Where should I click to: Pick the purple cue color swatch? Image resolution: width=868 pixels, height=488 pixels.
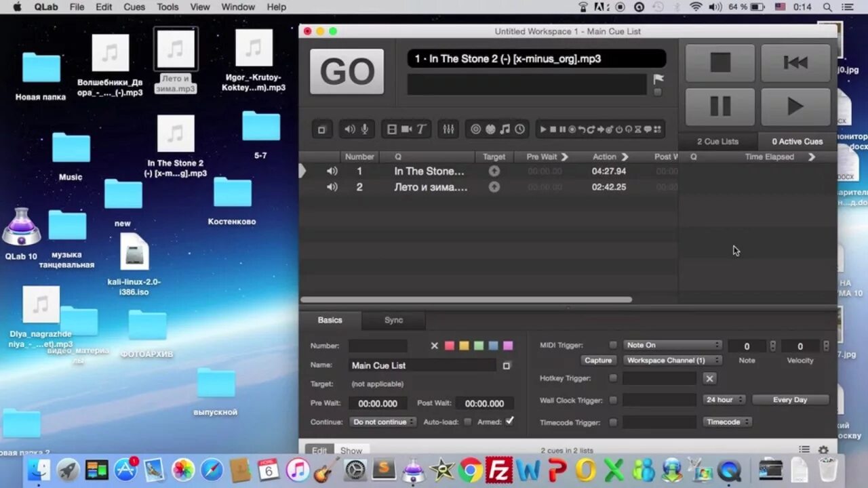coord(508,346)
